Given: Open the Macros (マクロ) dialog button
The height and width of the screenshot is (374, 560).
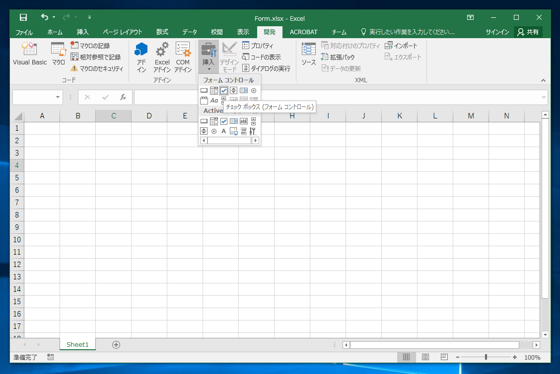Looking at the screenshot, I should pyautogui.click(x=58, y=54).
